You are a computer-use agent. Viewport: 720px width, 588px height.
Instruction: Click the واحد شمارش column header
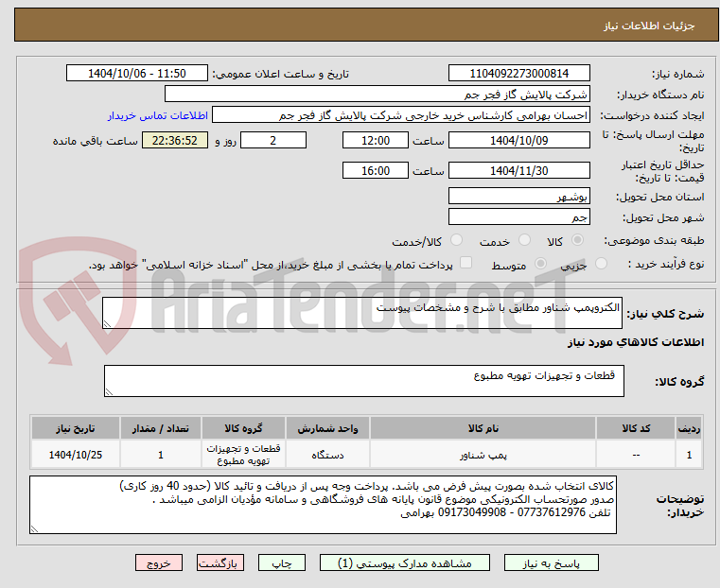[x=328, y=428]
